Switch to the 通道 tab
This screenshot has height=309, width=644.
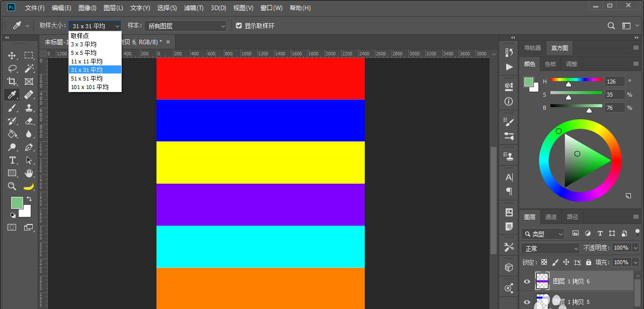[x=551, y=217]
